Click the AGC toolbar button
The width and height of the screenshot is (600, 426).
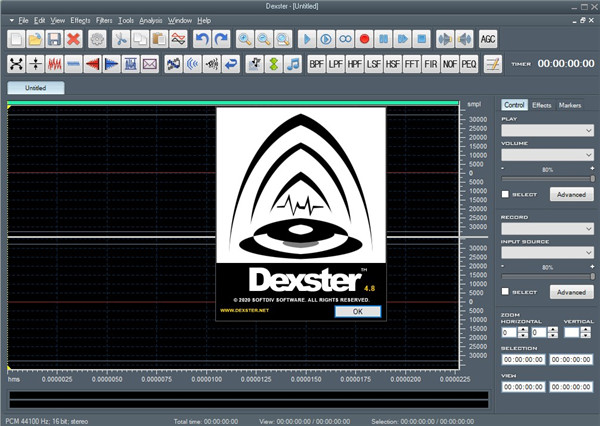tap(489, 39)
